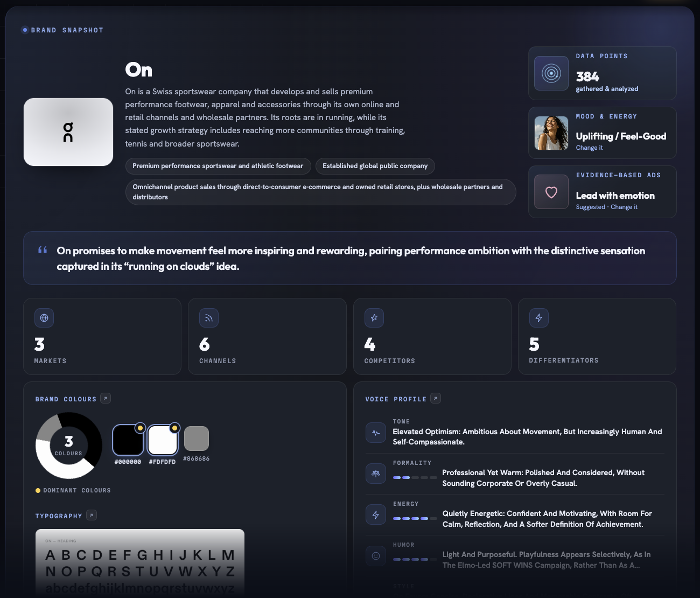Click the Data Points concentric circles icon
This screenshot has height=598, width=700.
pyautogui.click(x=551, y=73)
